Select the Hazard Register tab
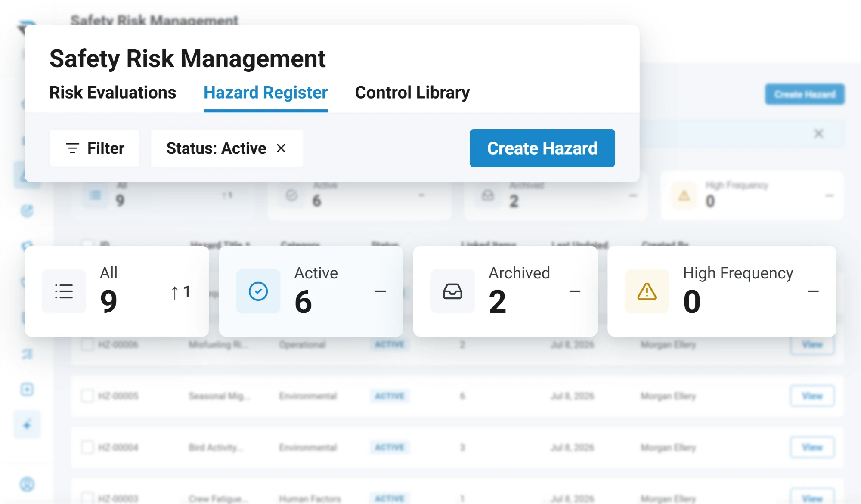This screenshot has height=504, width=861. (266, 93)
